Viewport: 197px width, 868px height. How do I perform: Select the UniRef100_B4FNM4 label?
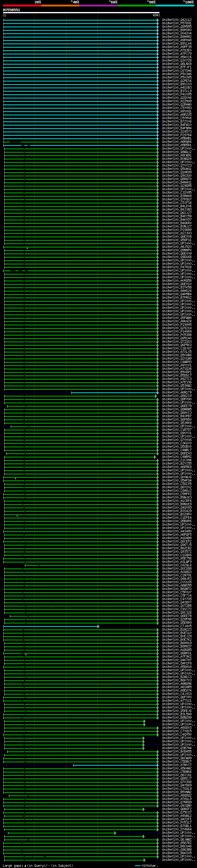(x=177, y=128)
